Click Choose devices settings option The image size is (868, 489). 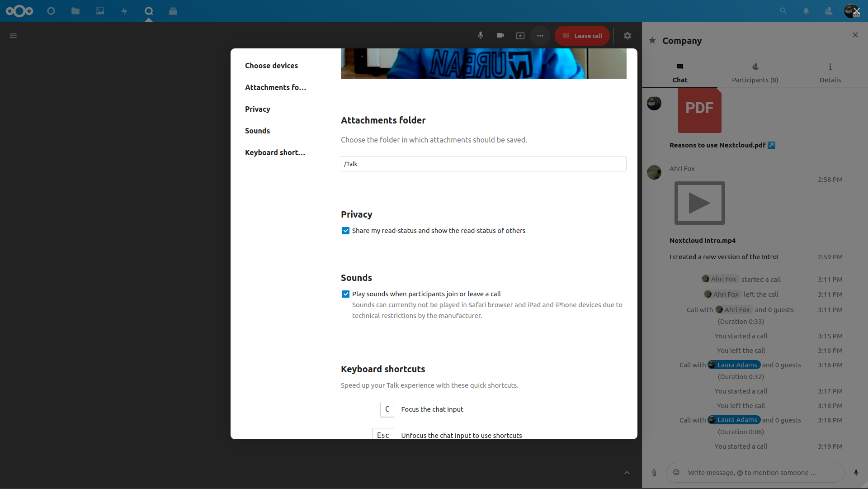pyautogui.click(x=272, y=65)
